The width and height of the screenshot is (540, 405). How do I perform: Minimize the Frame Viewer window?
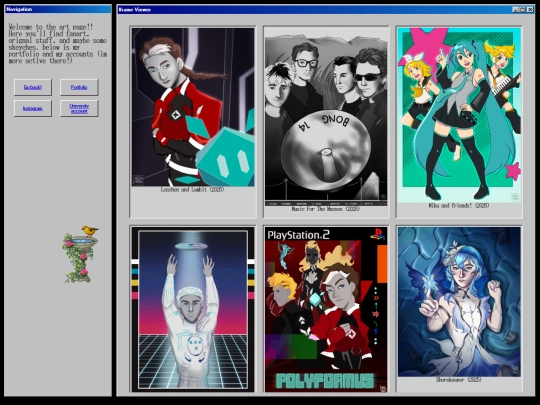pos(516,10)
